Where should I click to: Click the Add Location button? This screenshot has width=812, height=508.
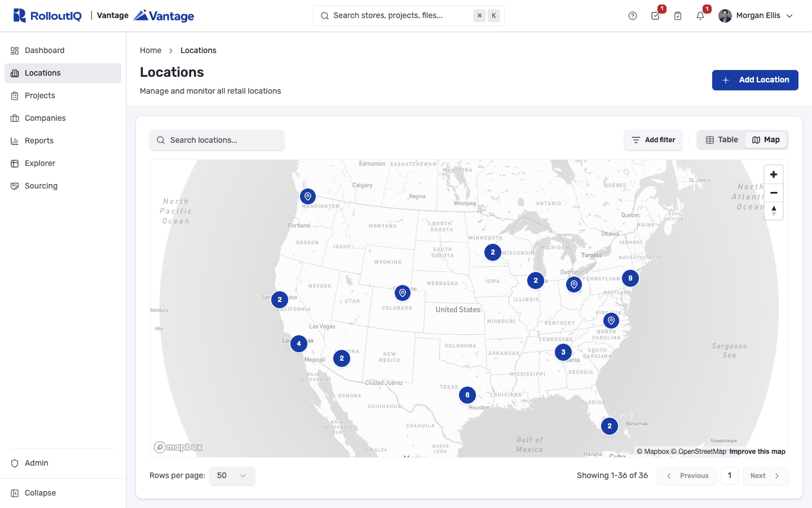(755, 80)
